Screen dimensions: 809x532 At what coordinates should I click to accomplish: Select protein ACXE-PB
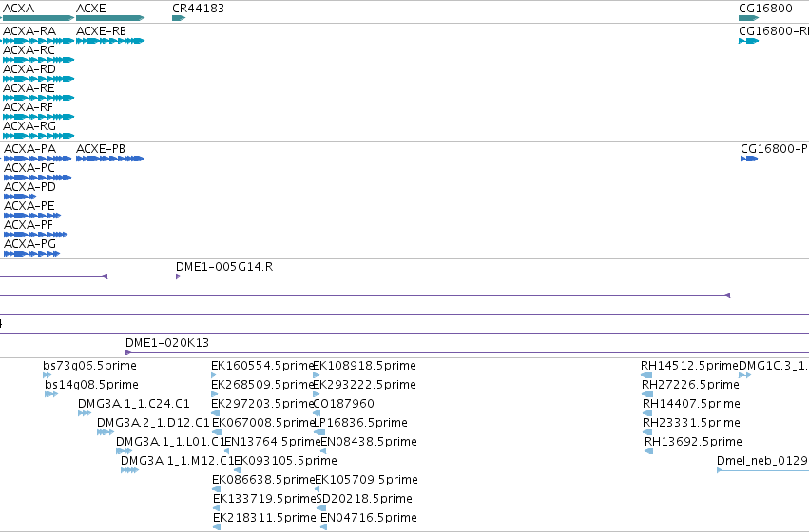(110, 159)
